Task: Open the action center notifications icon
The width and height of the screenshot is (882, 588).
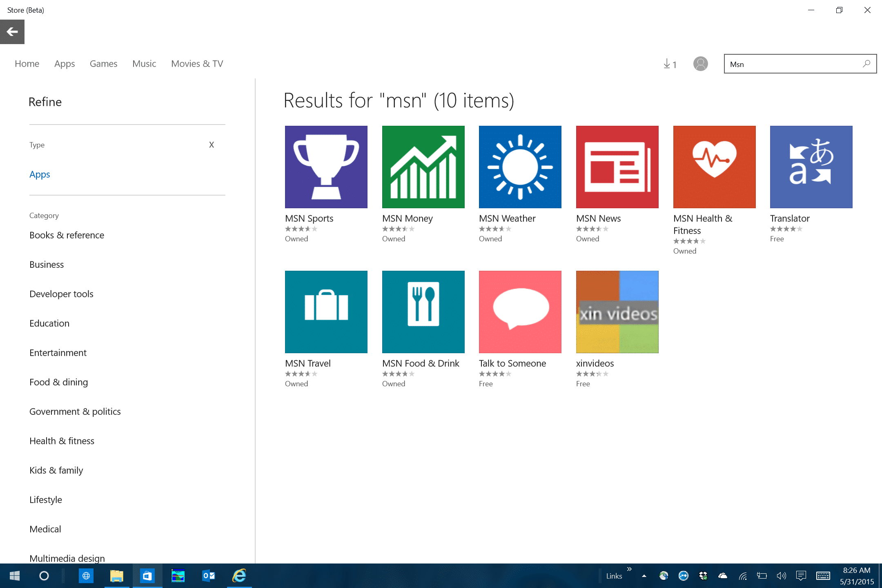Action: [801, 576]
